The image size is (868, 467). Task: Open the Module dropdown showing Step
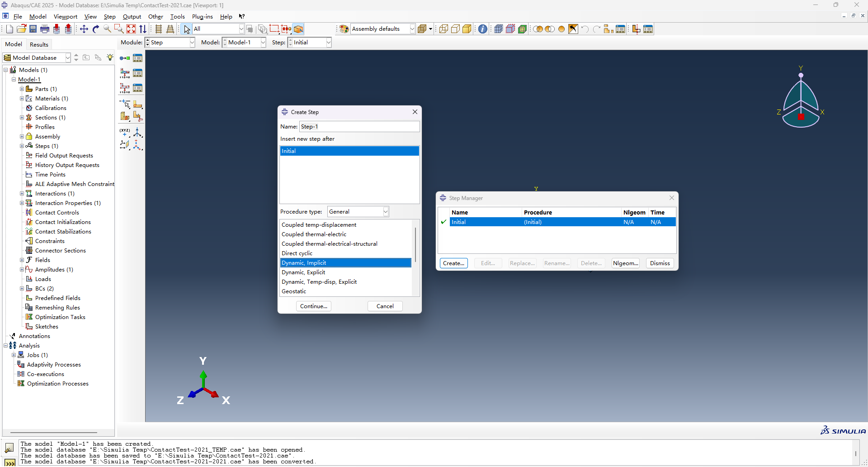point(192,43)
